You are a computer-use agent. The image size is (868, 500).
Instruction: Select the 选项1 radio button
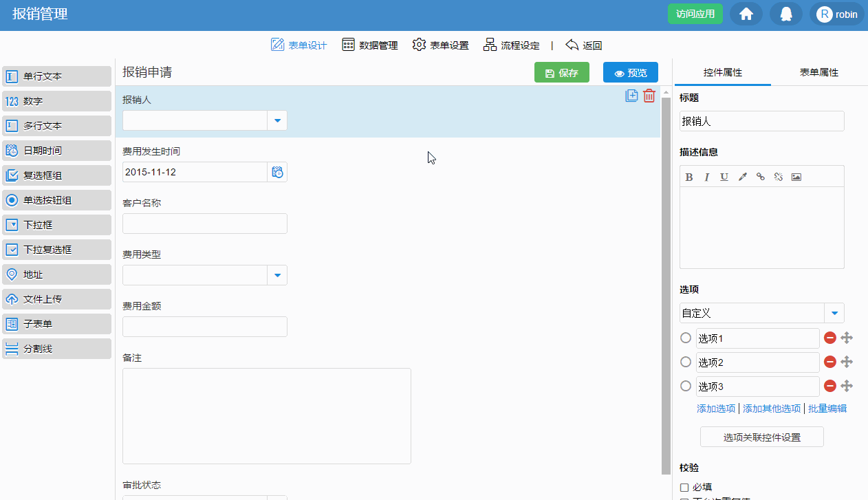686,338
